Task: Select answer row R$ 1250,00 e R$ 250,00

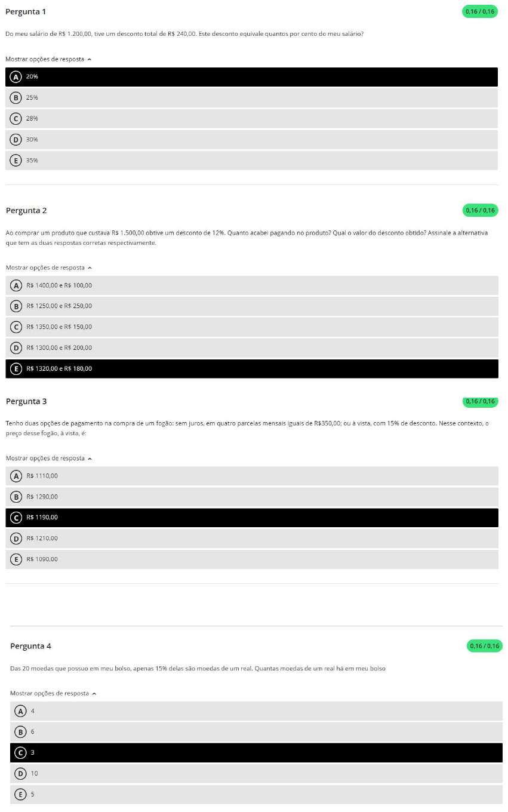Action: click(x=251, y=306)
